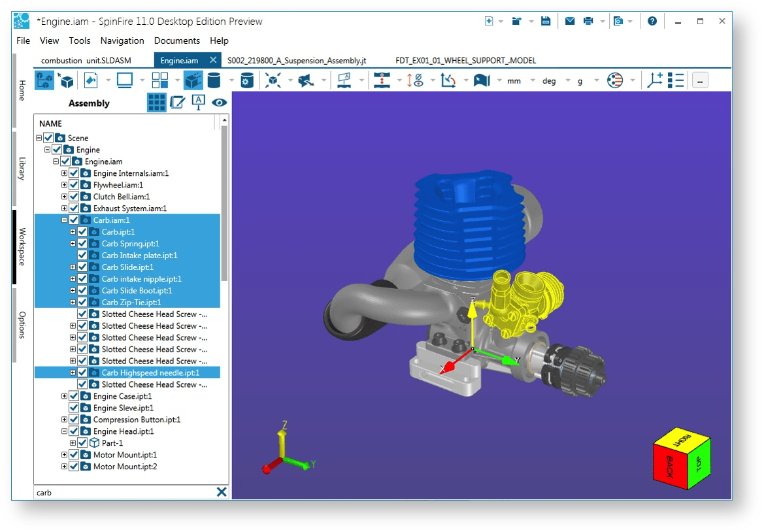
Task: Click the more options ellipsis button
Action: [x=700, y=81]
